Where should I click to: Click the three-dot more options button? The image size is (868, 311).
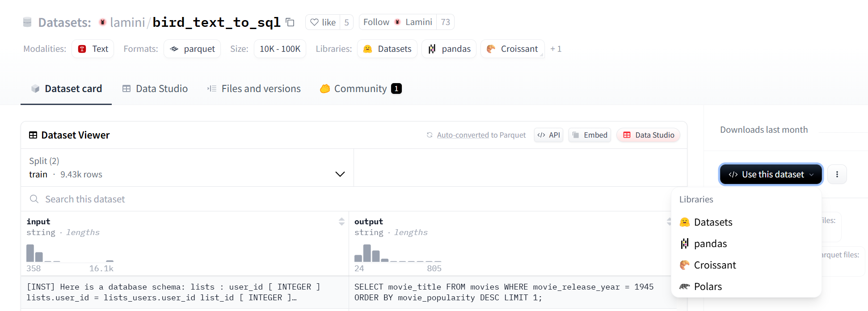click(x=837, y=174)
